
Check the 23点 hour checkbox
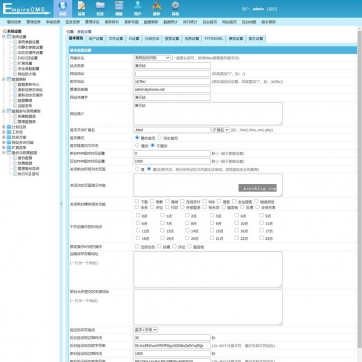262,238
